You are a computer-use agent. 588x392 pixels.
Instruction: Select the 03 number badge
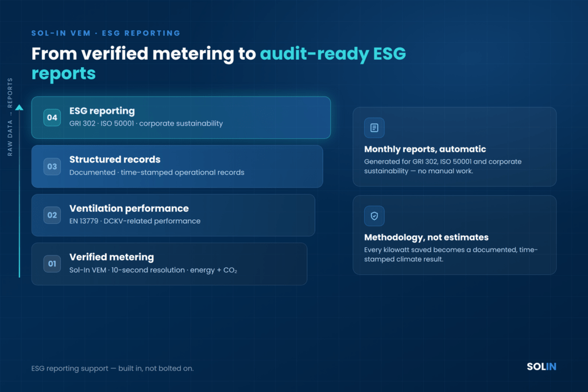(x=52, y=166)
